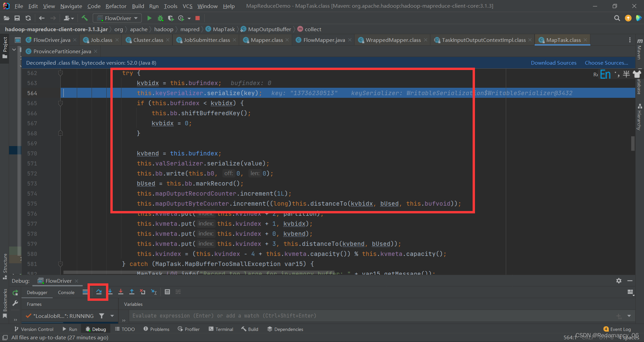The height and width of the screenshot is (342, 644).
Task: Click the Step Over debugger icon
Action: click(x=99, y=292)
